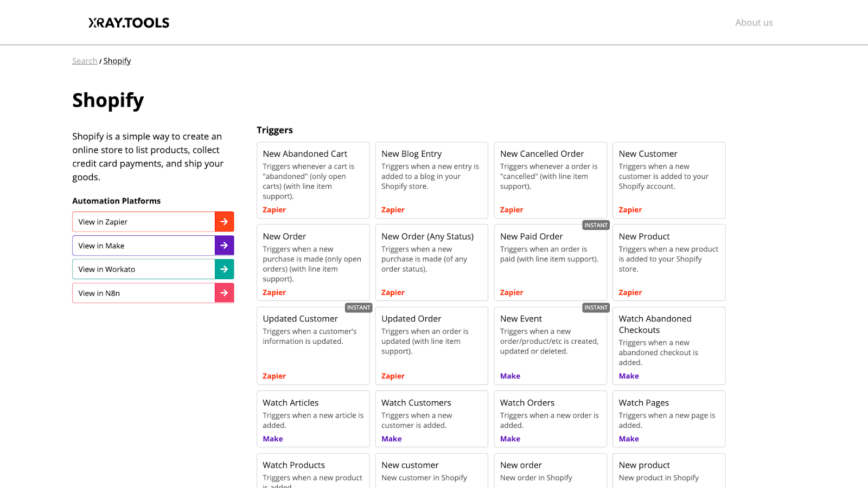The image size is (868, 488).
Task: Click Make label under New Event
Action: click(510, 376)
